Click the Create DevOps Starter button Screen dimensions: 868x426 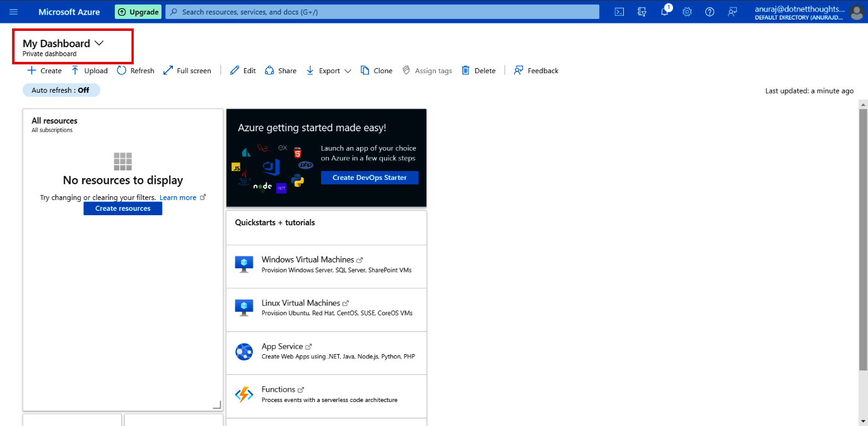click(x=370, y=177)
